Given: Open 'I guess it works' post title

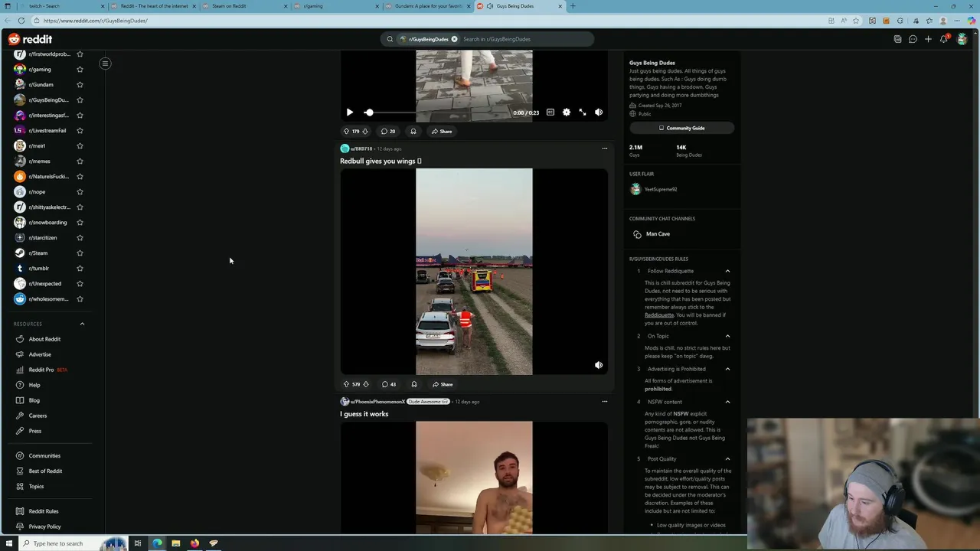Looking at the screenshot, I should pos(364,414).
